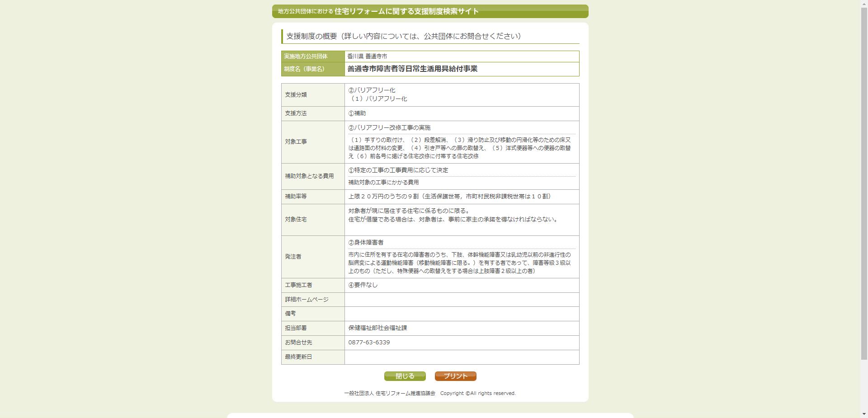The height and width of the screenshot is (418, 868).
Task: Select the 担当部署 保健福祉部社会福祉課 text
Action: (377, 328)
